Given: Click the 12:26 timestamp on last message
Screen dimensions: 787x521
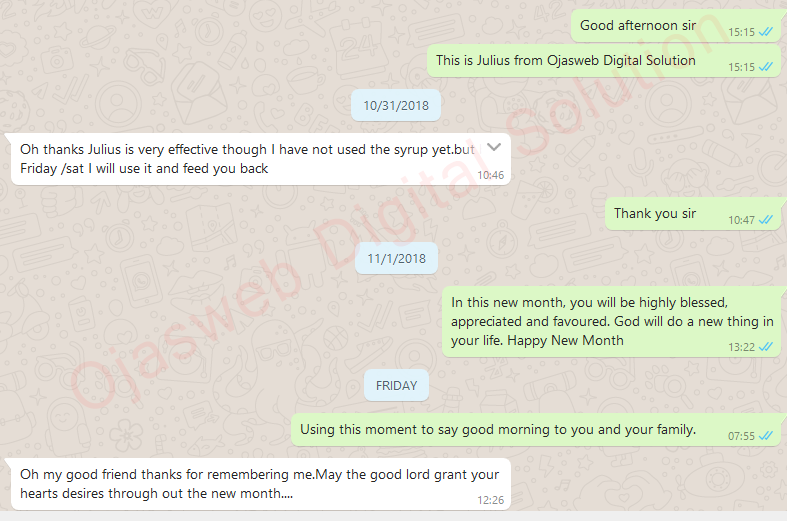Looking at the screenshot, I should coord(490,500).
